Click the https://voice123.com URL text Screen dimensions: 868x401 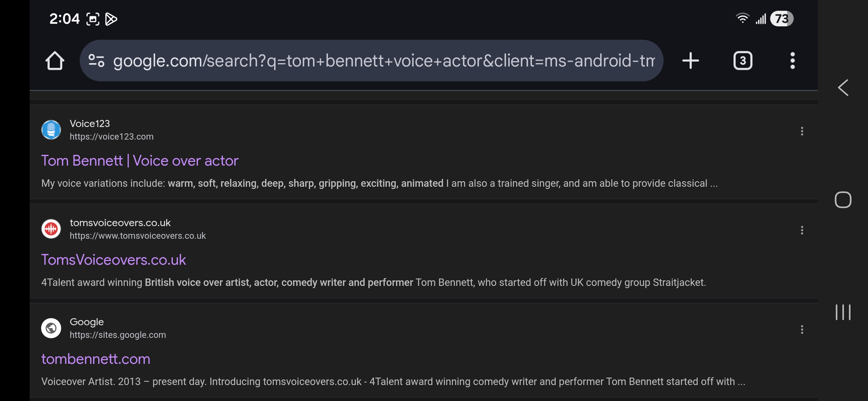(112, 137)
